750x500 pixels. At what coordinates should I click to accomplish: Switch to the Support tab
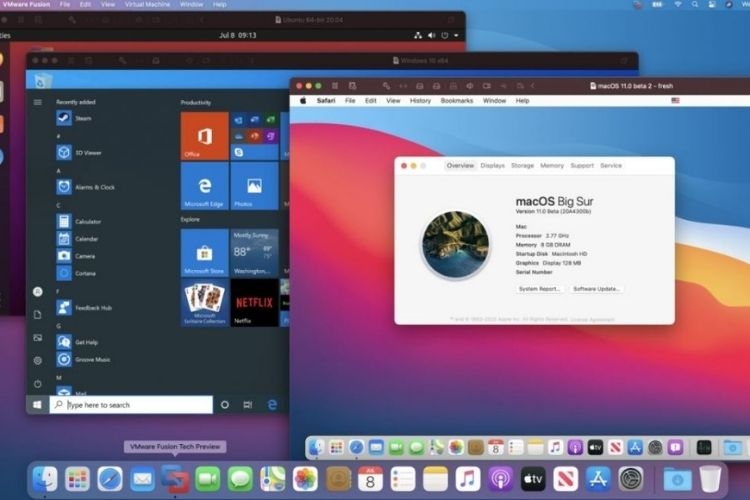582,166
